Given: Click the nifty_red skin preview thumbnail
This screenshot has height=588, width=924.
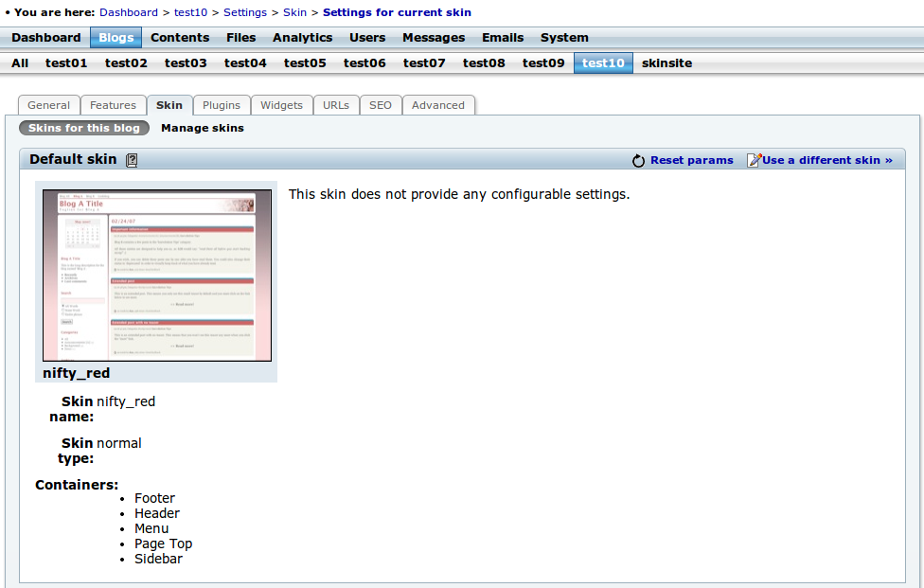Looking at the screenshot, I should point(157,276).
